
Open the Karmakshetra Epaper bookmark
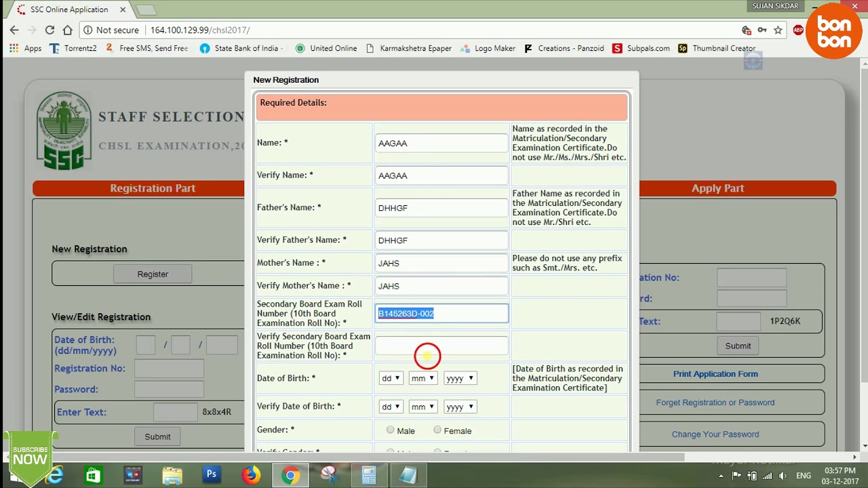pos(409,48)
